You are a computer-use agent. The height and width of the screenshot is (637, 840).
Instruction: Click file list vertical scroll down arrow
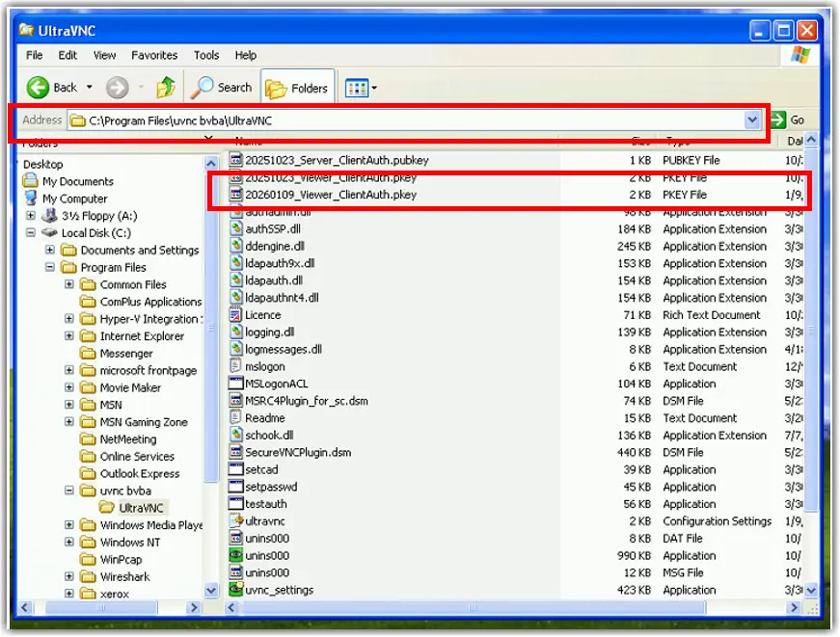811,591
